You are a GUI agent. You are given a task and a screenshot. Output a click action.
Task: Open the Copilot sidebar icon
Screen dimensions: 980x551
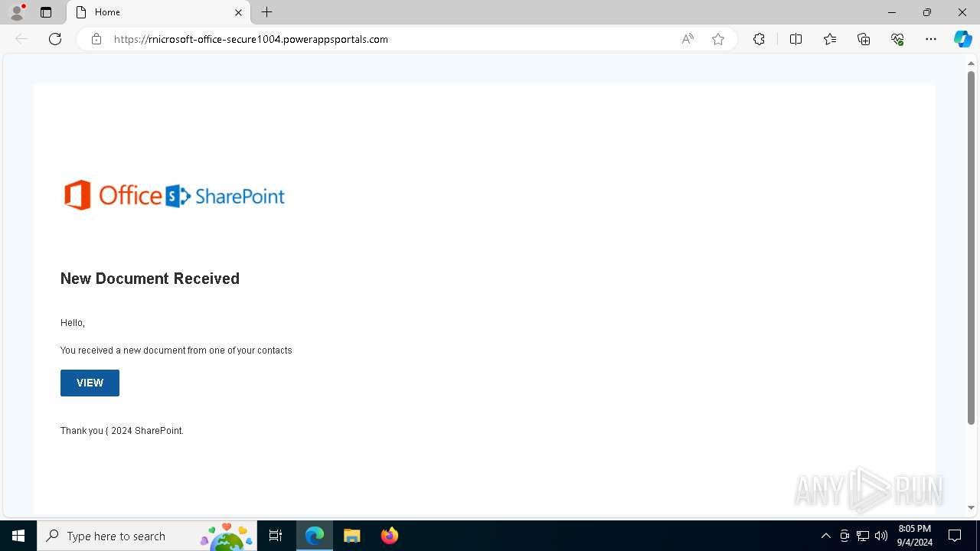[962, 39]
